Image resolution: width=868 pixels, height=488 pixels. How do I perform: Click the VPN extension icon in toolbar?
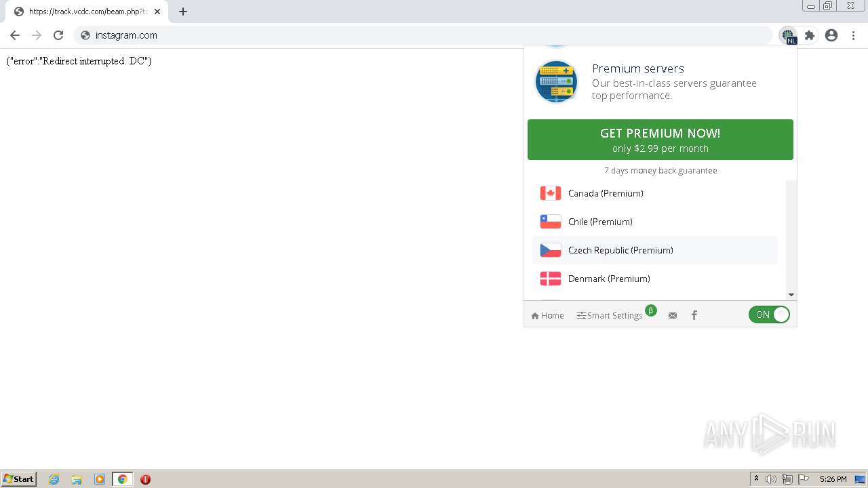pos(788,36)
